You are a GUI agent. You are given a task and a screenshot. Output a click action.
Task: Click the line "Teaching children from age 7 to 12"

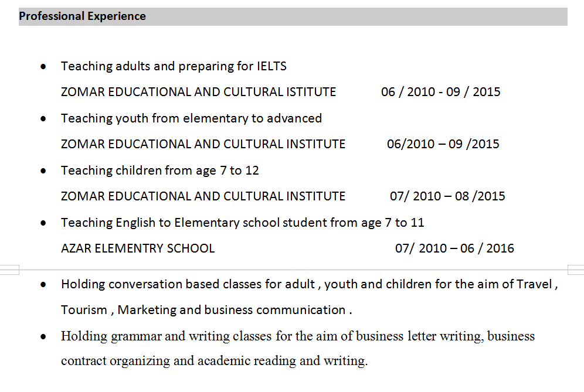(159, 171)
